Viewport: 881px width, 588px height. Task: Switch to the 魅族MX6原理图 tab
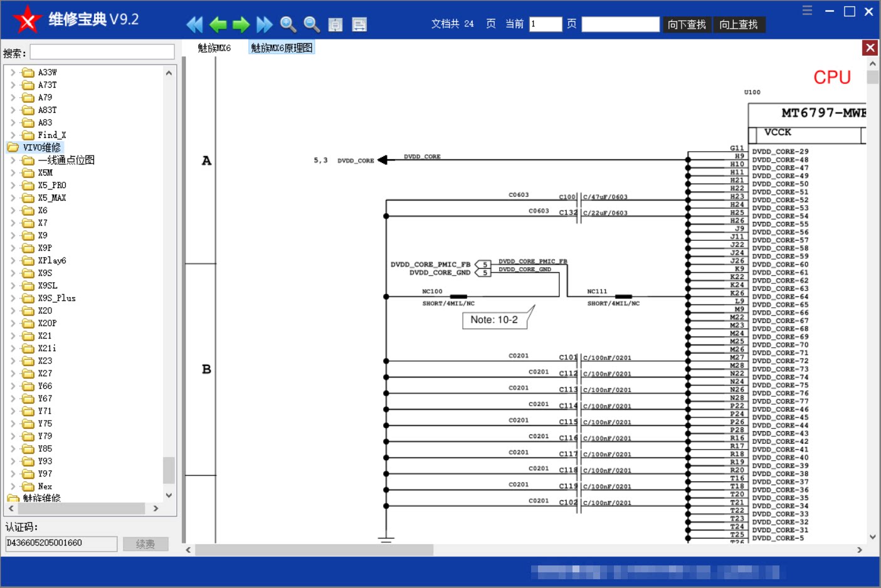[282, 48]
